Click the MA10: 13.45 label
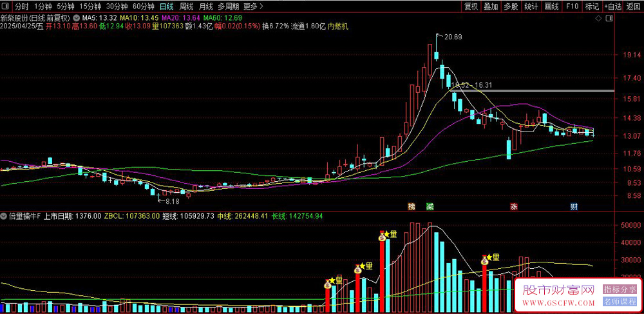Screen dimensions: 644x314 (140, 18)
